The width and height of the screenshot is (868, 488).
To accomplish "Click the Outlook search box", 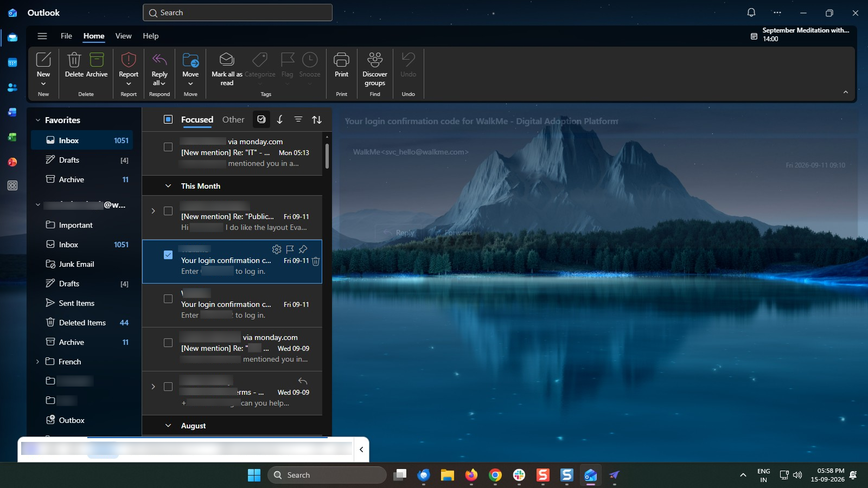I will click(238, 12).
